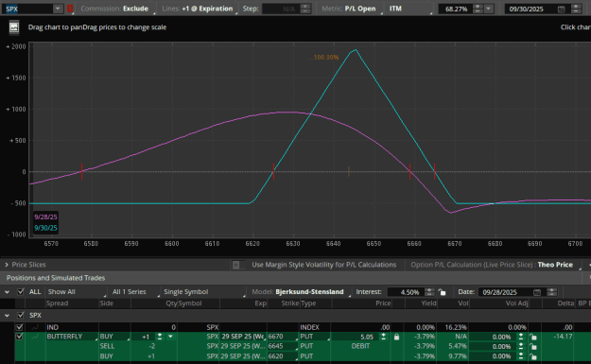Adjust the 68.27% probability stepper

pyautogui.click(x=478, y=9)
